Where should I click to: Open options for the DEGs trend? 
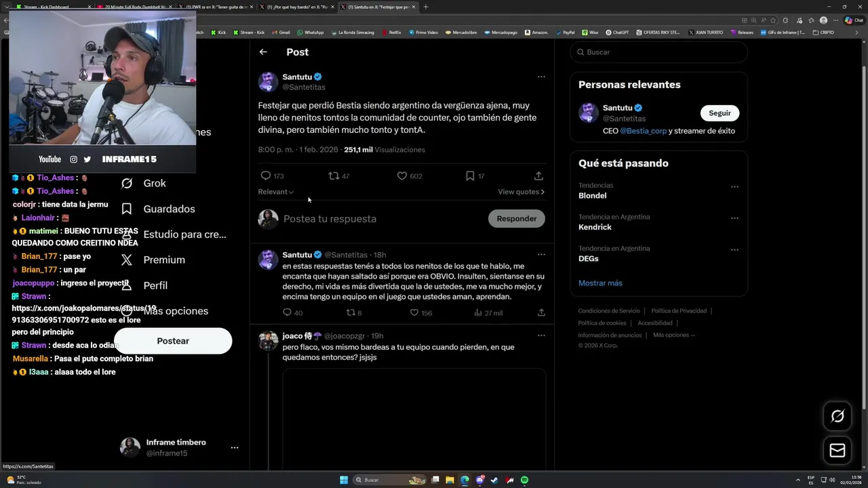(x=734, y=249)
